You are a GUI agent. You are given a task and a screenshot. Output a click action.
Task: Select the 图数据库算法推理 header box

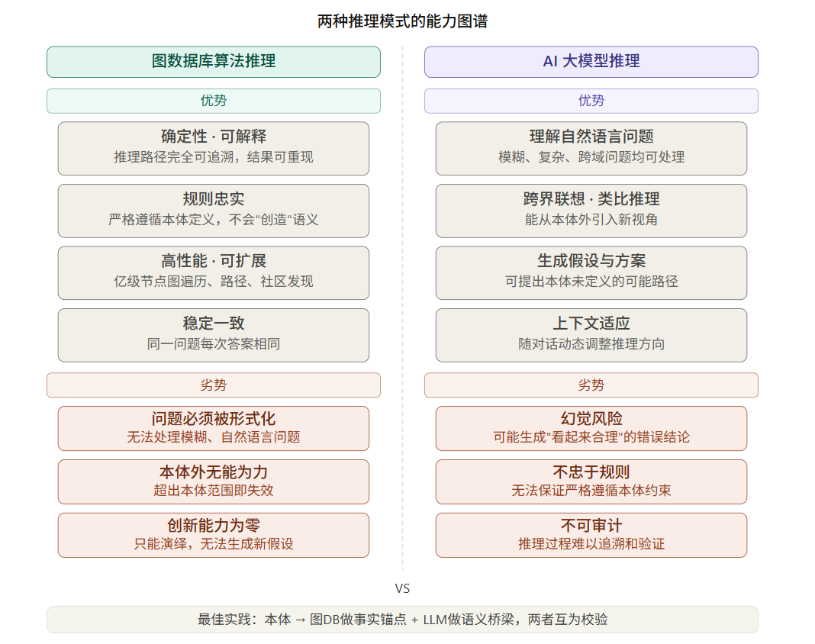[x=214, y=62]
